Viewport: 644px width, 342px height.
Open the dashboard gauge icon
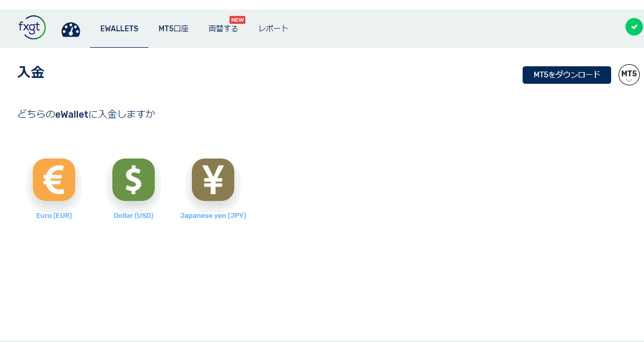[x=70, y=29]
